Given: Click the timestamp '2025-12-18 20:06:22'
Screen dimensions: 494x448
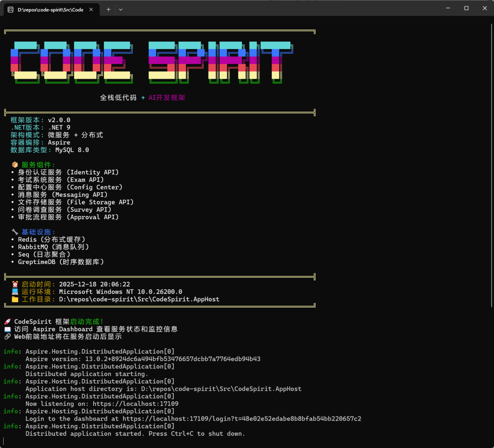Looking at the screenshot, I should tap(95, 284).
